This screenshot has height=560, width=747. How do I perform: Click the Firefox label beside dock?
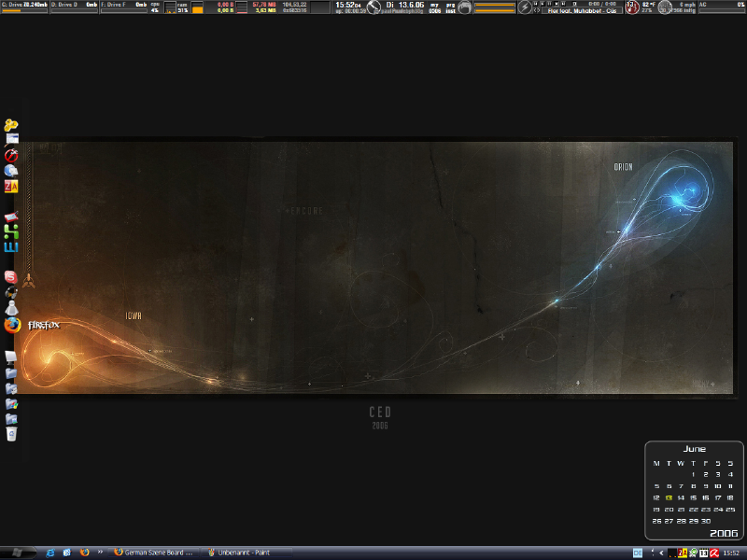click(44, 325)
